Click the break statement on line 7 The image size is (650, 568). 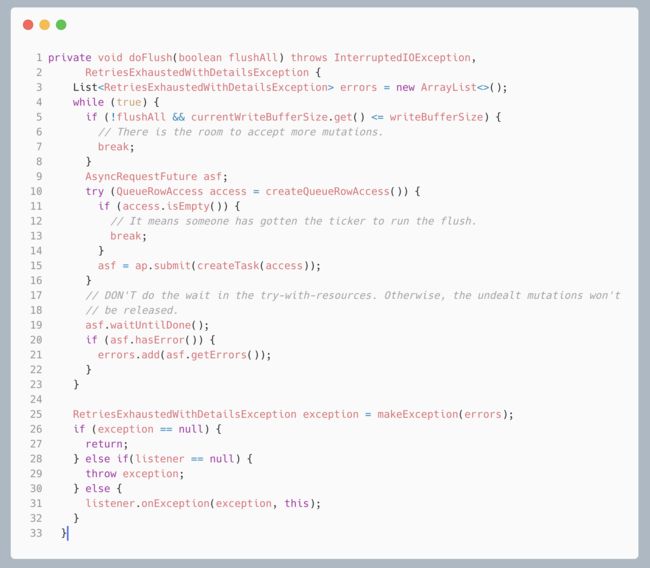tap(116, 147)
